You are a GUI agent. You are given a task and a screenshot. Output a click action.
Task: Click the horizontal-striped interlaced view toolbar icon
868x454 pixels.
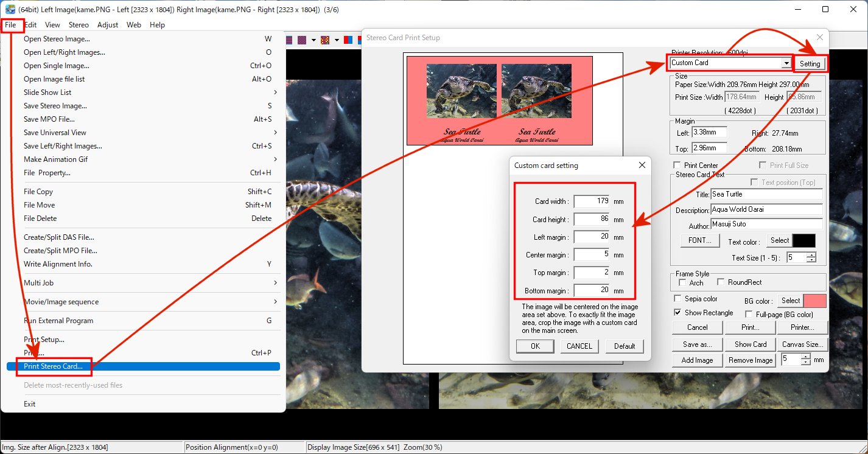pyautogui.click(x=290, y=40)
